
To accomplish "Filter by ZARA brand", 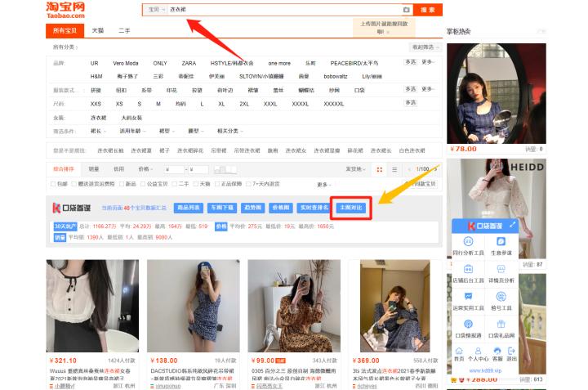I will point(189,64).
